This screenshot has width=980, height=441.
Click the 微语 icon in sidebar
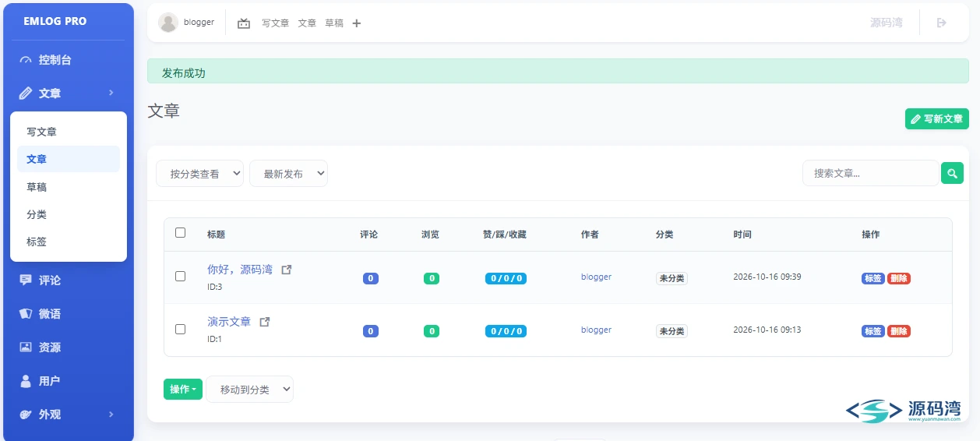26,314
